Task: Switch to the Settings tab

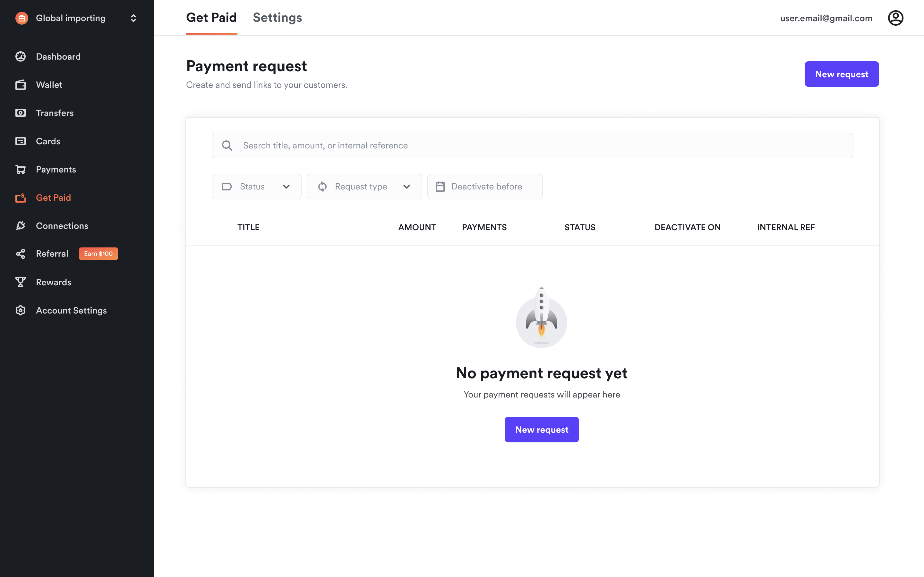Action: click(x=278, y=18)
